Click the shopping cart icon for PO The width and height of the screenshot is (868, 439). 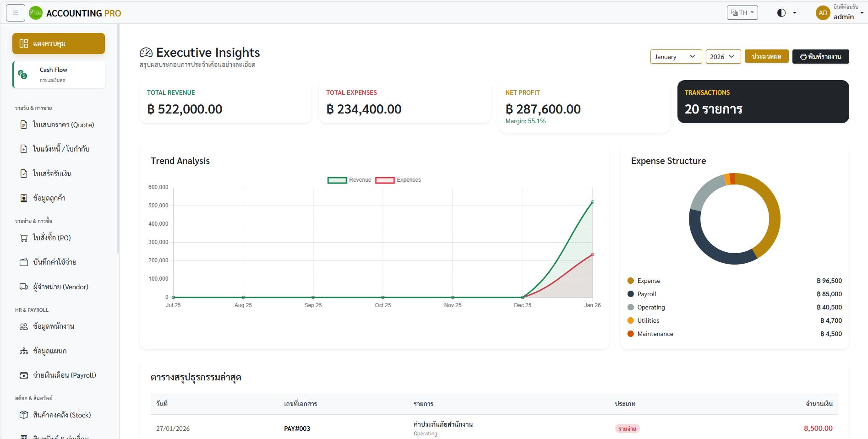coord(24,238)
